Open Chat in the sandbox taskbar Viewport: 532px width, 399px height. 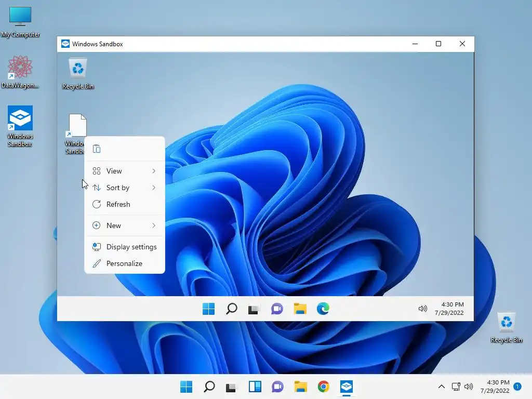tap(277, 309)
